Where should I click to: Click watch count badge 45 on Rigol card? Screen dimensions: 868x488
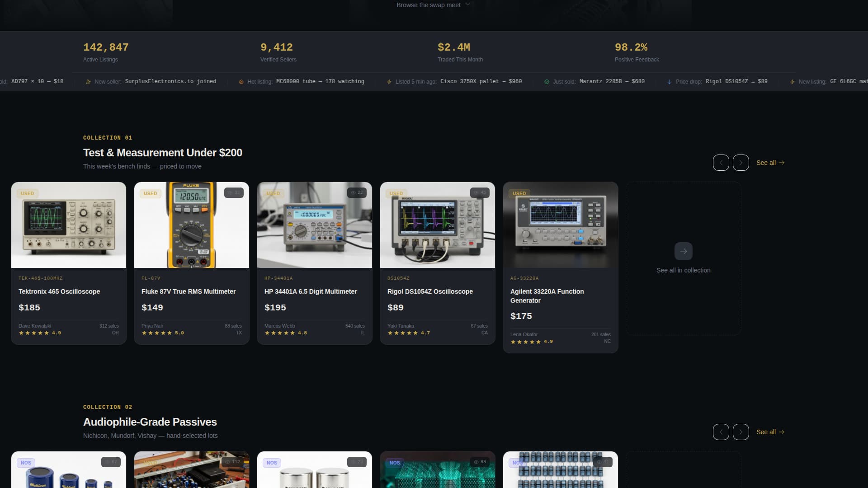(x=480, y=192)
